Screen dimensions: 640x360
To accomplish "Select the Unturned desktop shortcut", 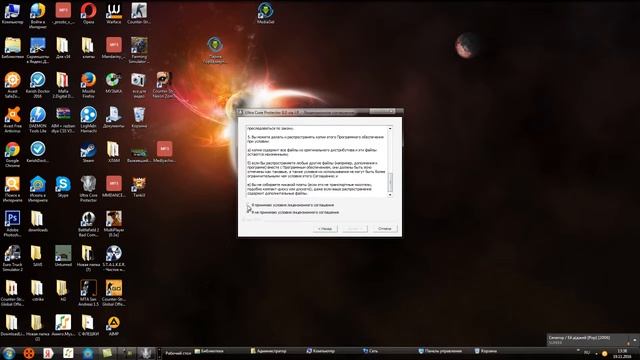I will click(x=63, y=256).
